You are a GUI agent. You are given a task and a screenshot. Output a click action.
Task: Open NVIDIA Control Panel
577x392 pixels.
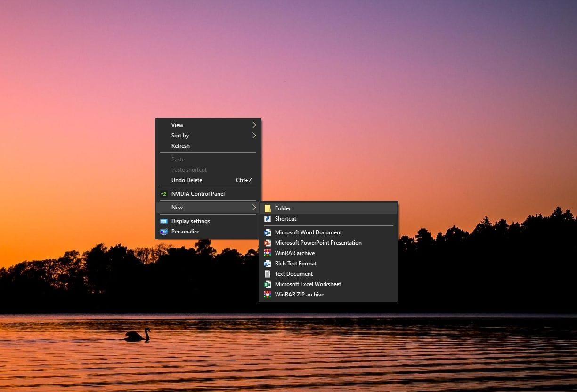[x=198, y=193]
